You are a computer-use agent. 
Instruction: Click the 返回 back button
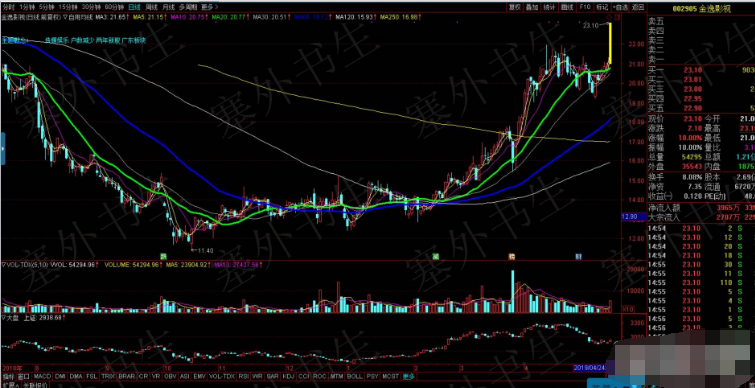(x=638, y=7)
